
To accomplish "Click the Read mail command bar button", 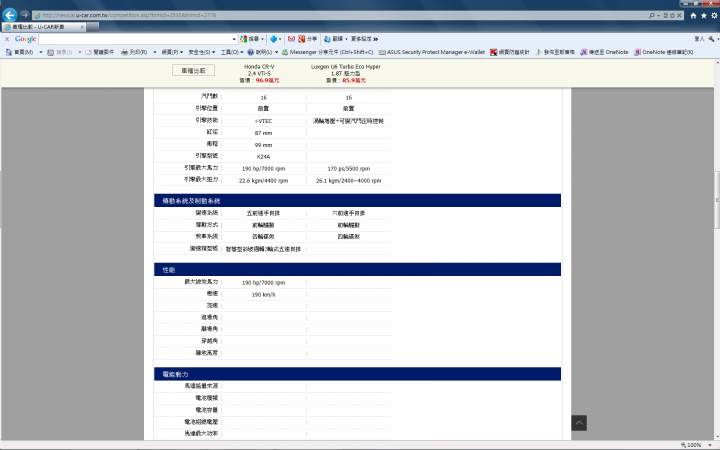I will point(100,52).
